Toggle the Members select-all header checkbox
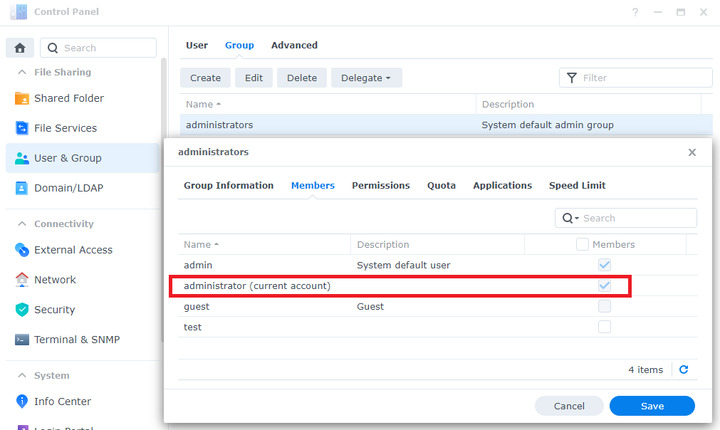 582,244
